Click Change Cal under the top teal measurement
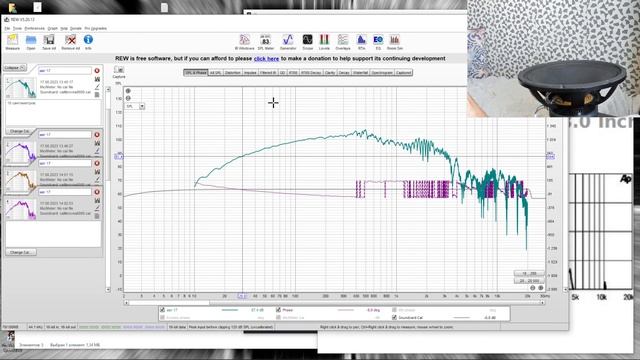The image size is (640, 360). pyautogui.click(x=19, y=131)
